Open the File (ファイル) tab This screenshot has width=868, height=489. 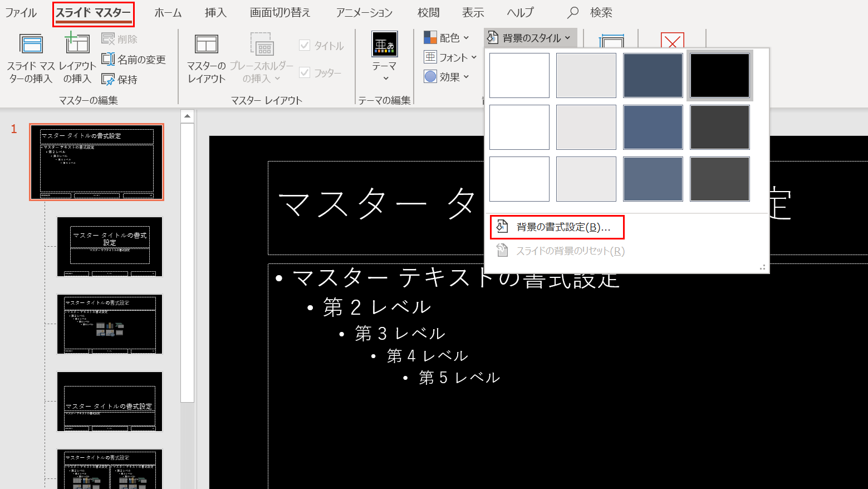point(21,12)
